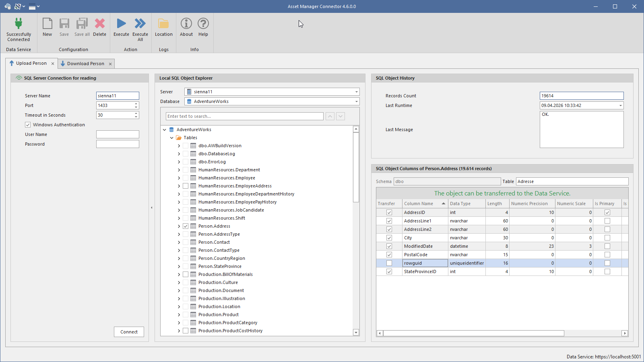This screenshot has width=644, height=362.
Task: Click the object explorer search field
Action: [x=244, y=116]
